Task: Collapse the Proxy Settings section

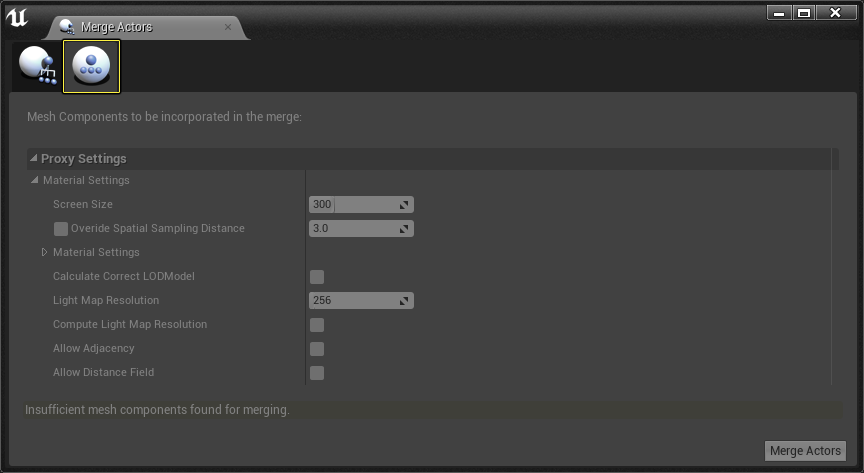Action: pos(34,159)
